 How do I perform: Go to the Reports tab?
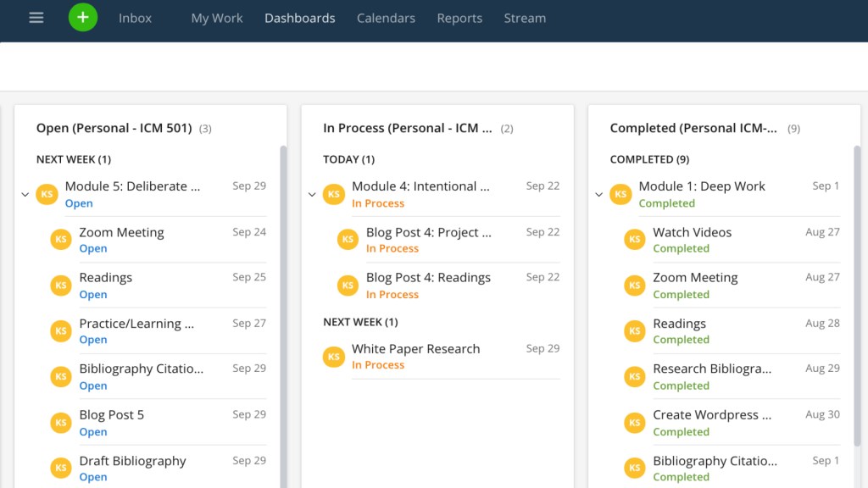coord(459,18)
